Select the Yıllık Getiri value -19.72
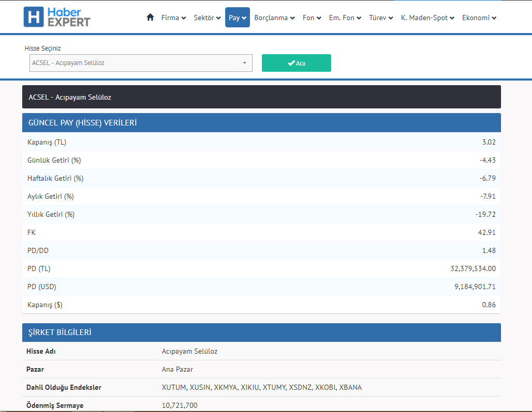 [486, 214]
